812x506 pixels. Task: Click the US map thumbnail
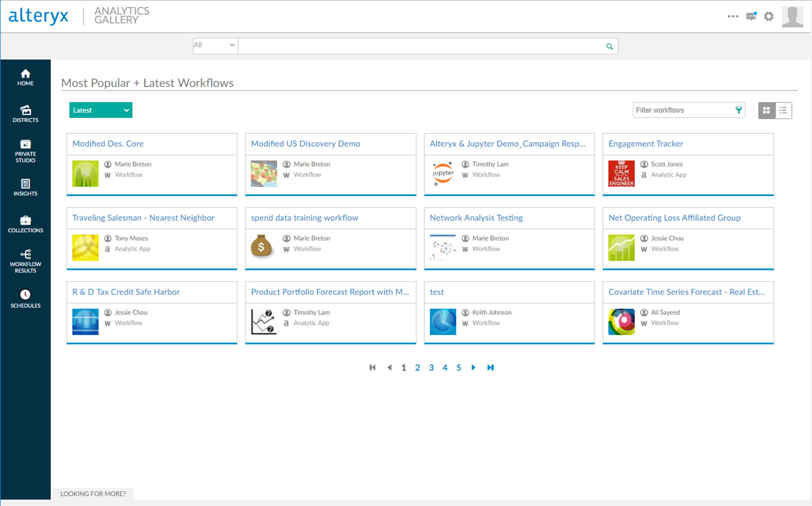(x=264, y=174)
